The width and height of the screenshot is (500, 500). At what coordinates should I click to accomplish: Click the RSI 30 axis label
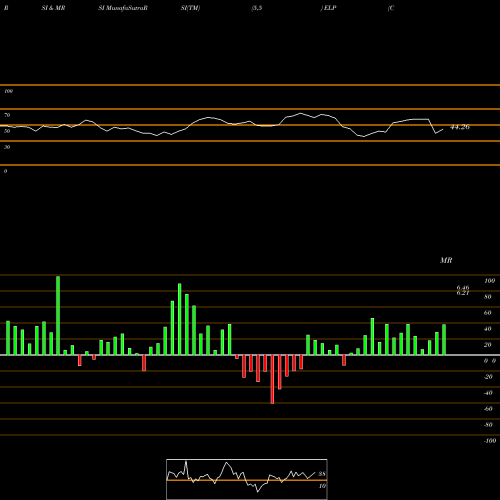[7, 147]
